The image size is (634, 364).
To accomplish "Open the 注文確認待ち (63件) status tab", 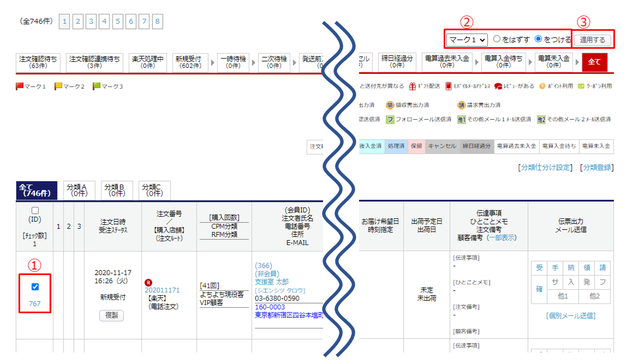I will click(38, 62).
